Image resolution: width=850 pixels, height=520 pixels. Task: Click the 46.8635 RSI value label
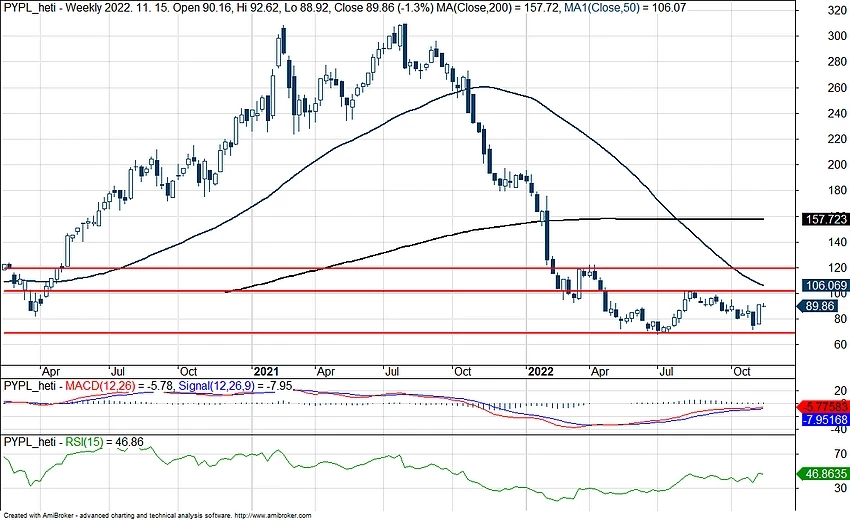tap(824, 474)
